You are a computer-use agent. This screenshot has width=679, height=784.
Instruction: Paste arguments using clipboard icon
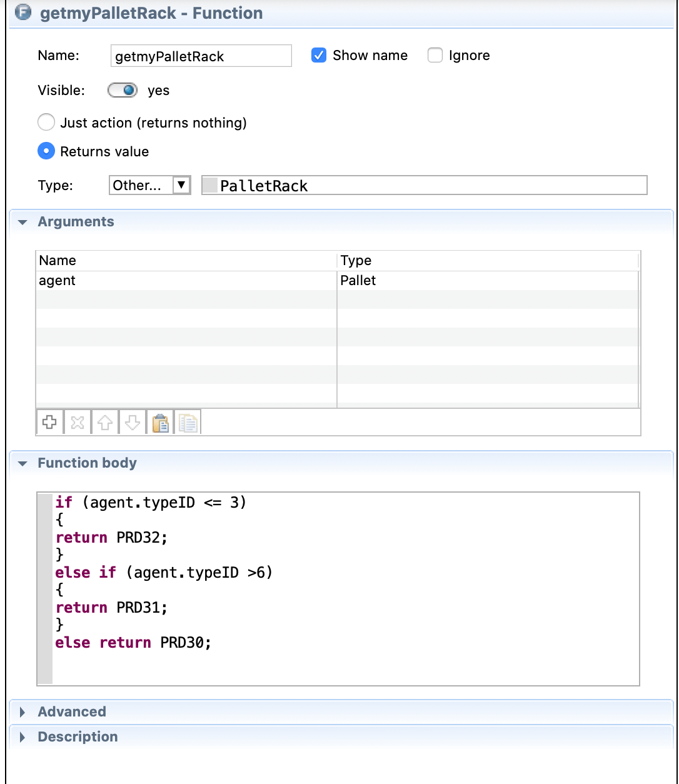[x=160, y=423]
